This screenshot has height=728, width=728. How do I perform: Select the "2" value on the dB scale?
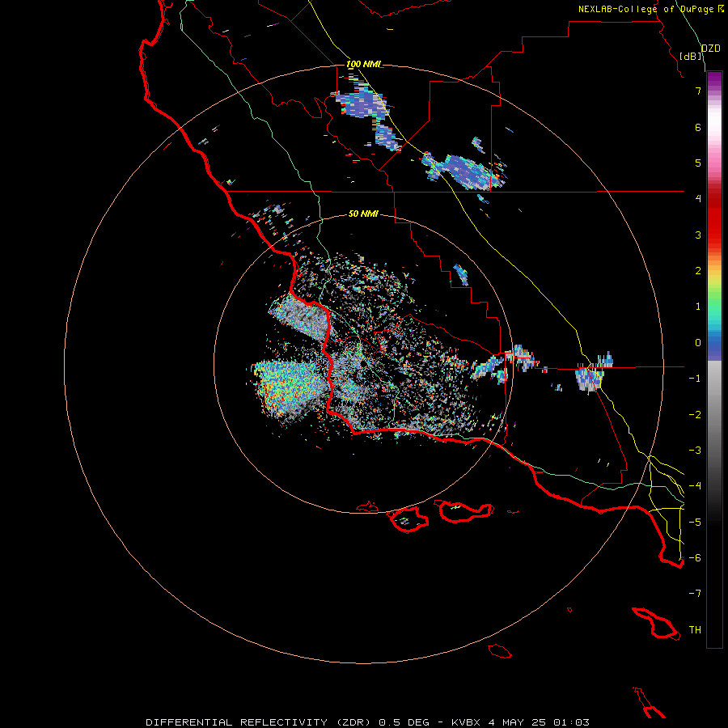tap(698, 271)
